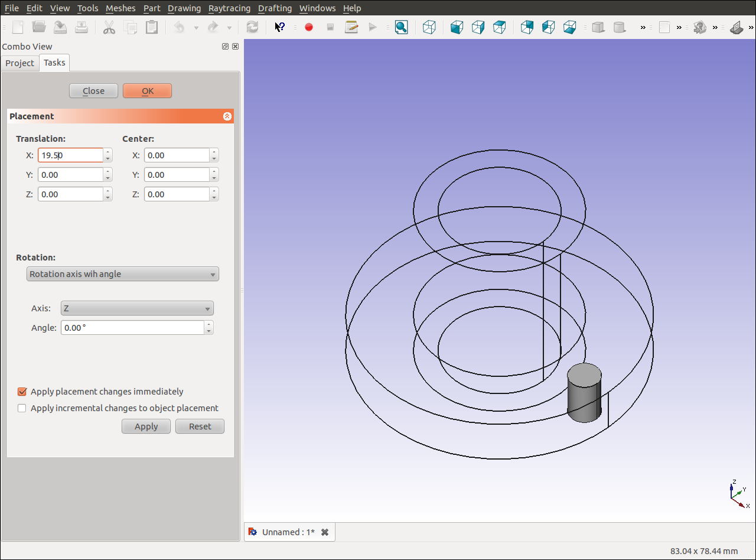Open a file using the folder icon
Viewport: 756px width, 560px height.
pos(39,27)
